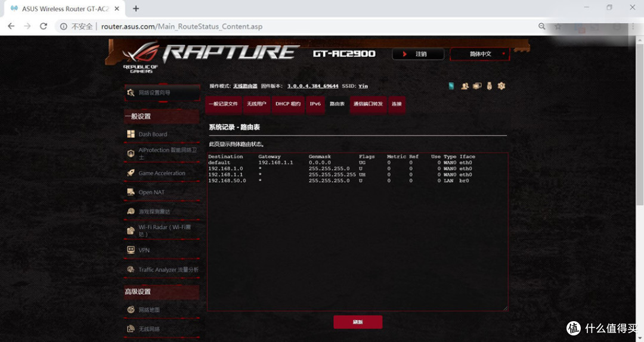Switch to the 无线用户 tab
This screenshot has height=342, width=644.
[256, 104]
